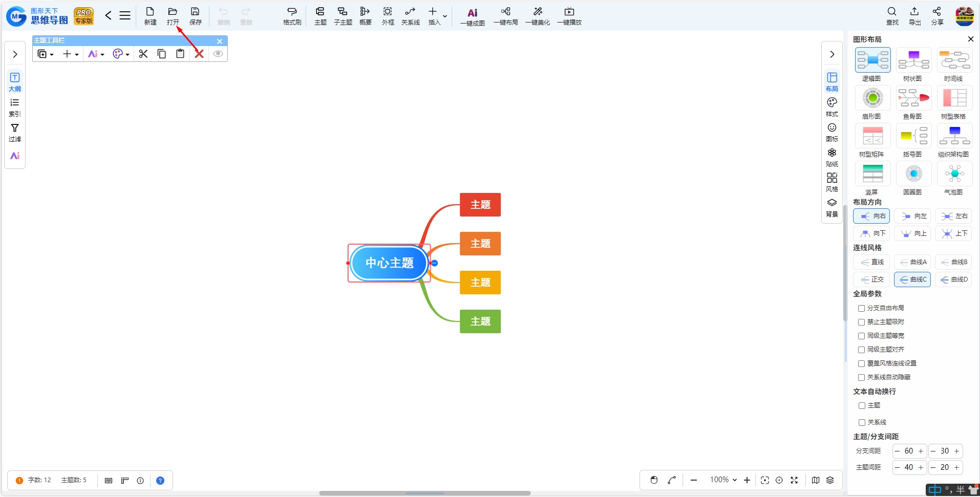Viewport: 980px width, 497px height.
Task: Generate a map with Ai 一键成图
Action: 472,17
